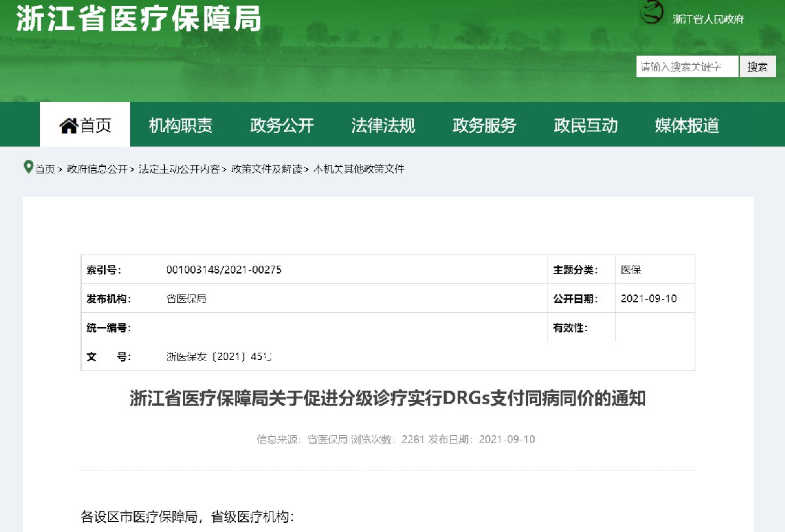Viewport: 785px width, 532px height.
Task: Open the 机构职责 menu tab
Action: [181, 125]
